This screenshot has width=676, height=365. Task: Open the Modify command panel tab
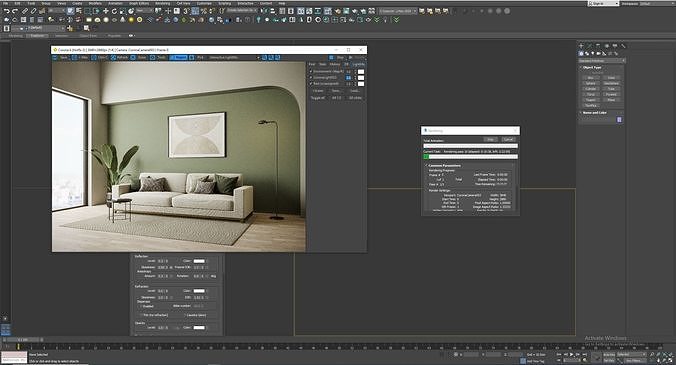589,45
